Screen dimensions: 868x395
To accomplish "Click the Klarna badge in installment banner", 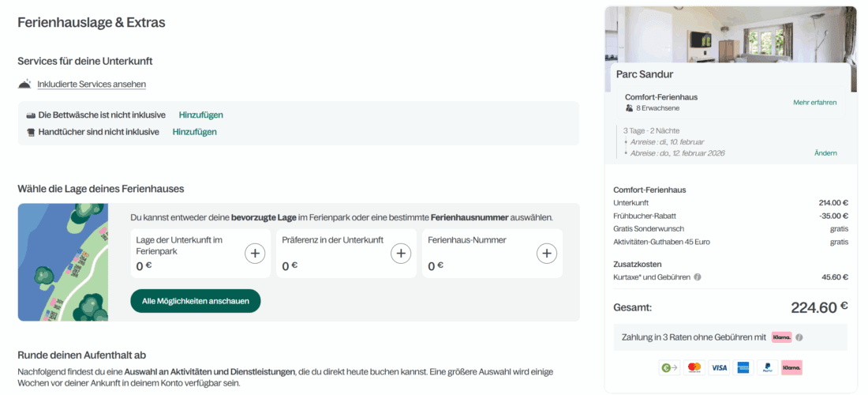I will coord(781,337).
